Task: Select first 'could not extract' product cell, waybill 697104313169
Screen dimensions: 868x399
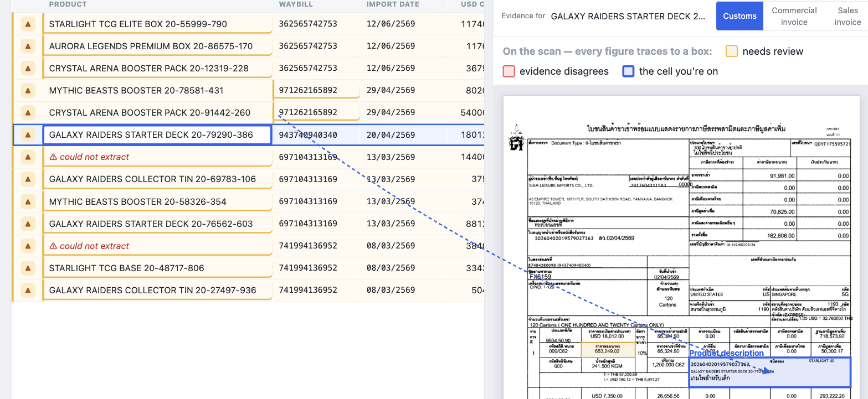Action: 157,157
